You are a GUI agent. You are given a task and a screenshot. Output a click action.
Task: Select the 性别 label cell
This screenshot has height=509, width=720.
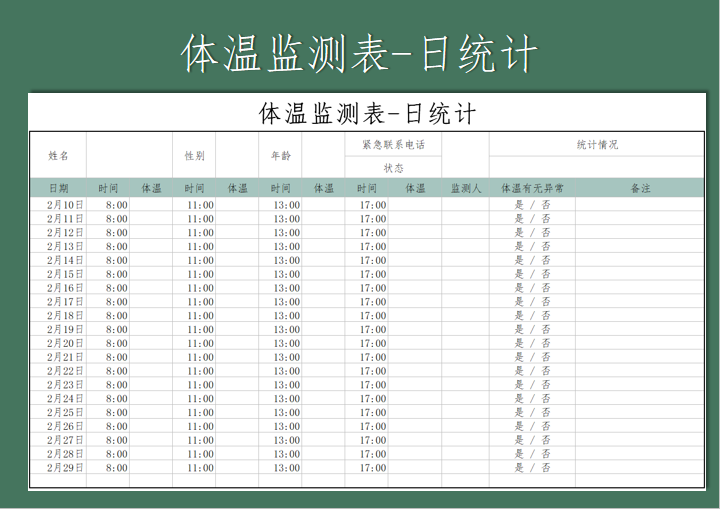point(194,156)
